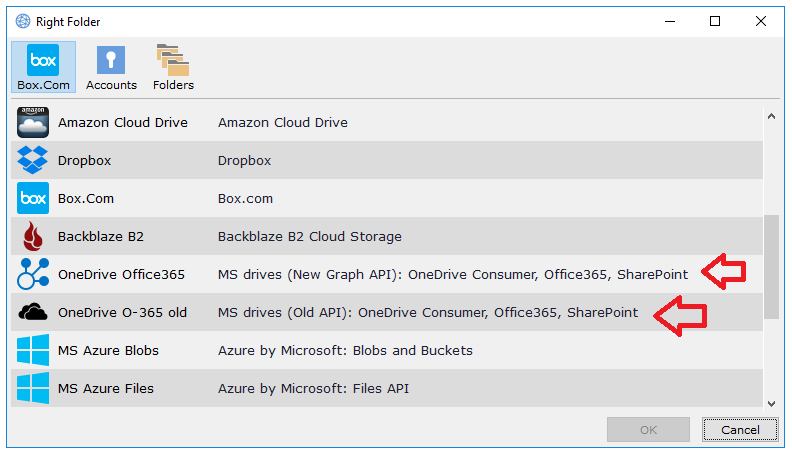792x456 pixels.
Task: Click the OneDrive O-365 old cloud icon
Action: (33, 313)
